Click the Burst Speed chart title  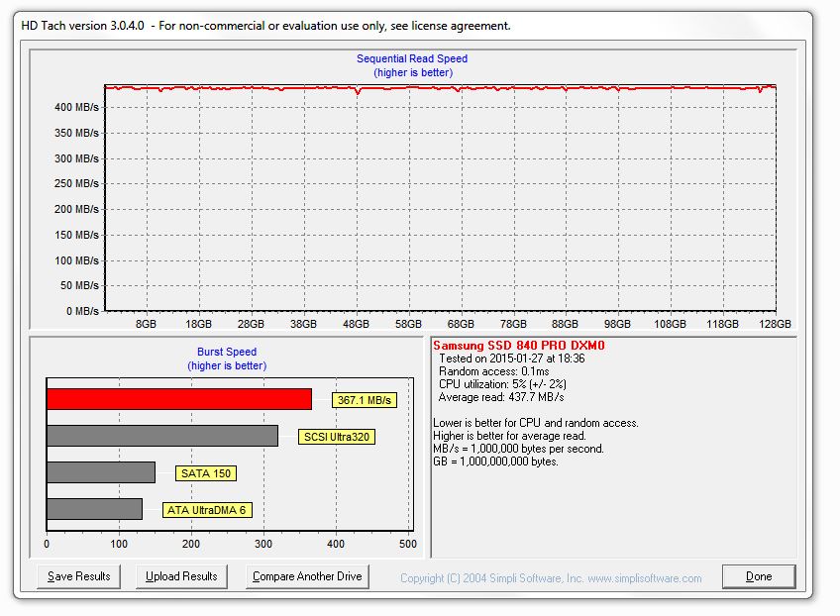point(227,352)
